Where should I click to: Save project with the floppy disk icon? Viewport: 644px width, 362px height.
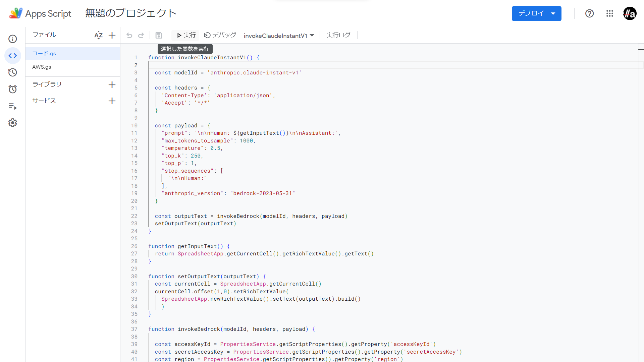click(159, 35)
